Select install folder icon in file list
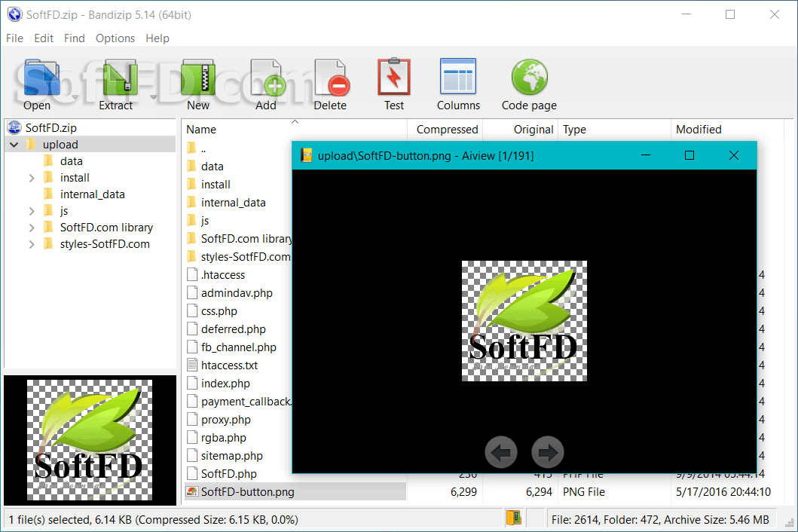798x532 pixels. pos(192,185)
